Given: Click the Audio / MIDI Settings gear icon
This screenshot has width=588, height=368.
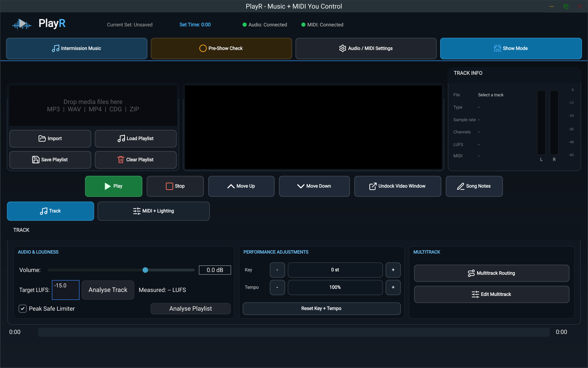Looking at the screenshot, I should point(342,48).
